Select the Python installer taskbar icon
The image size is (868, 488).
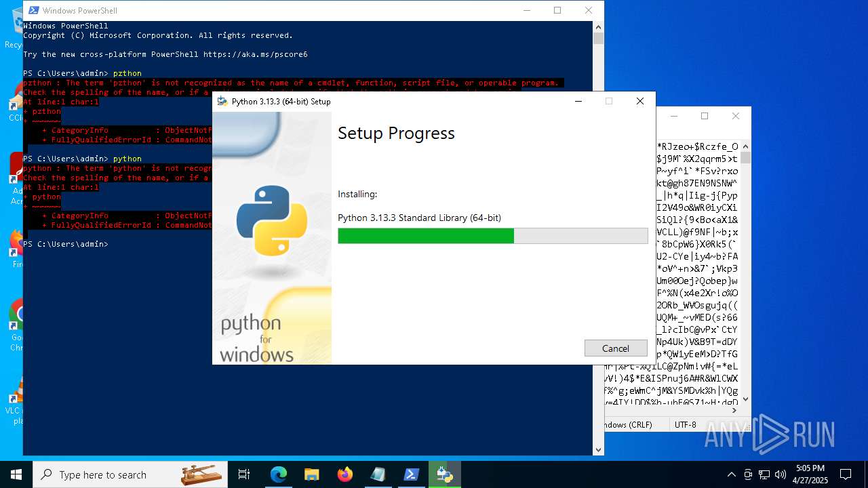pyautogui.click(x=445, y=474)
